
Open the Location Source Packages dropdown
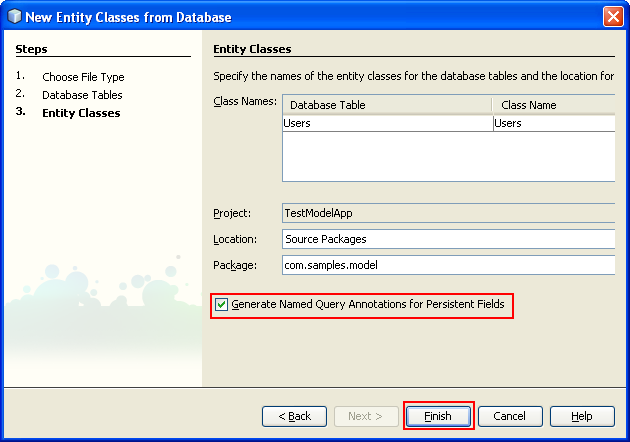448,239
